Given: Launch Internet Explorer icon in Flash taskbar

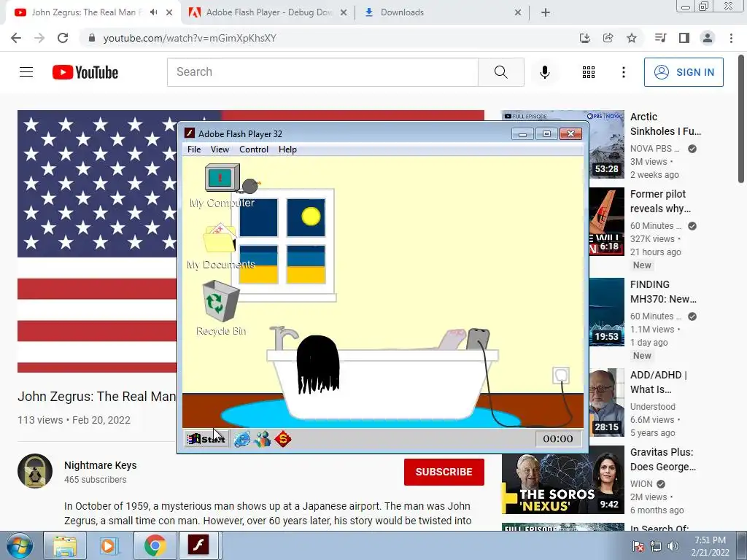Looking at the screenshot, I should [242, 438].
